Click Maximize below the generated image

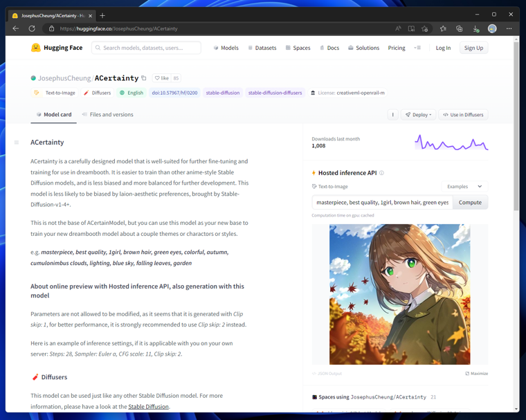click(477, 374)
